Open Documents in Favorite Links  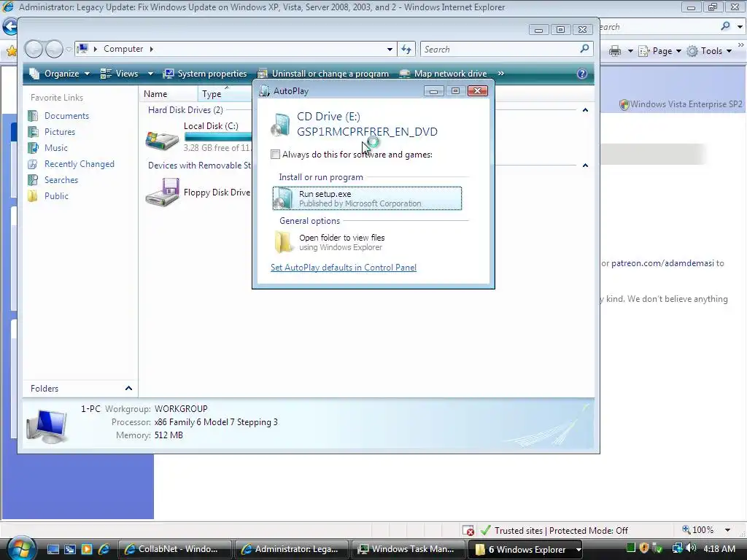coord(66,116)
